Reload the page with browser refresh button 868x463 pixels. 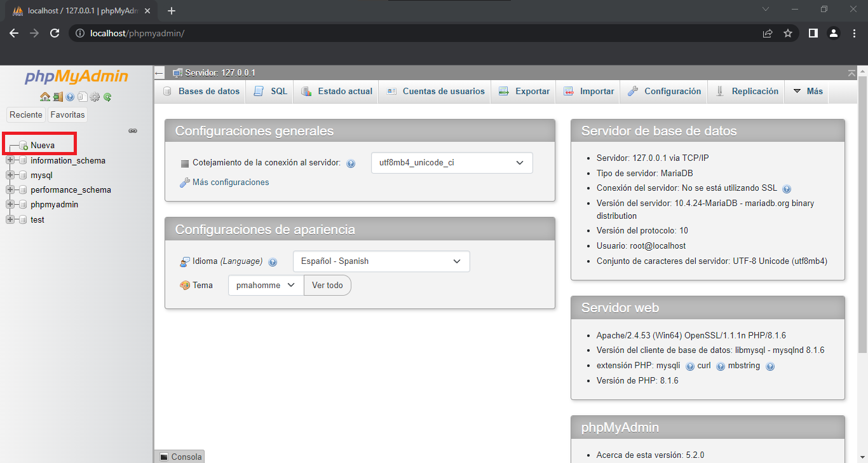pos(55,33)
